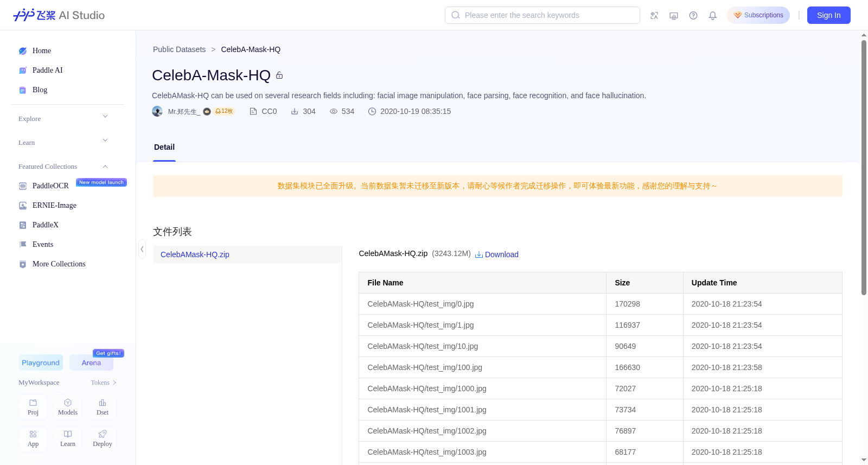Viewport: 868px width, 465px height.
Task: Expand the Explore section
Action: (105, 116)
